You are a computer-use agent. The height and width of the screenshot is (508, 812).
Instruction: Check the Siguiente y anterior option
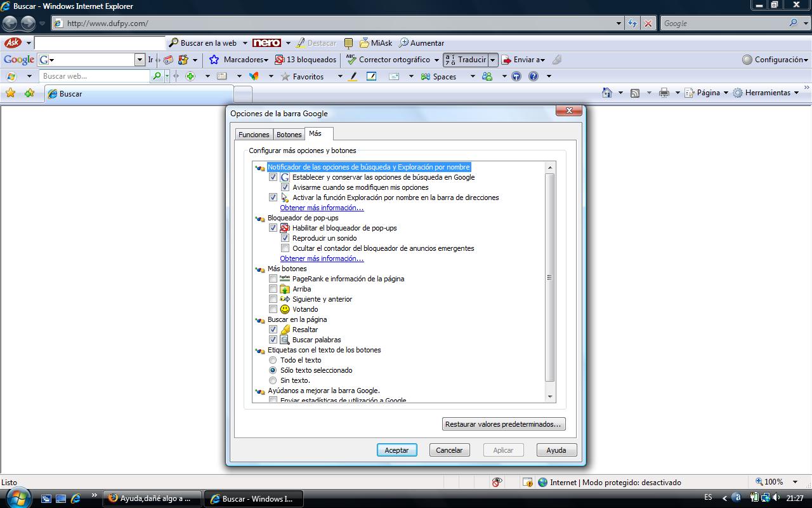tap(273, 299)
